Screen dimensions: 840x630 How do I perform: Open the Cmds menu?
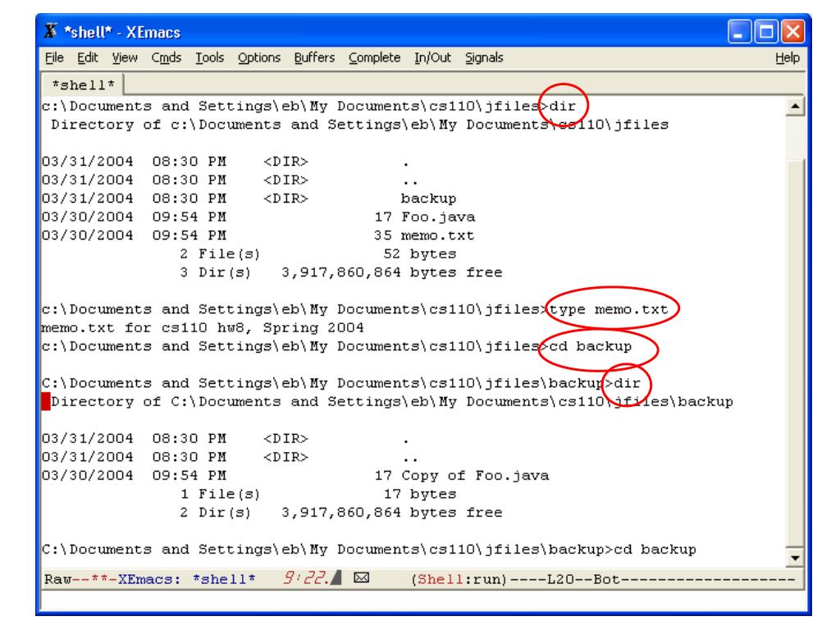click(x=166, y=58)
